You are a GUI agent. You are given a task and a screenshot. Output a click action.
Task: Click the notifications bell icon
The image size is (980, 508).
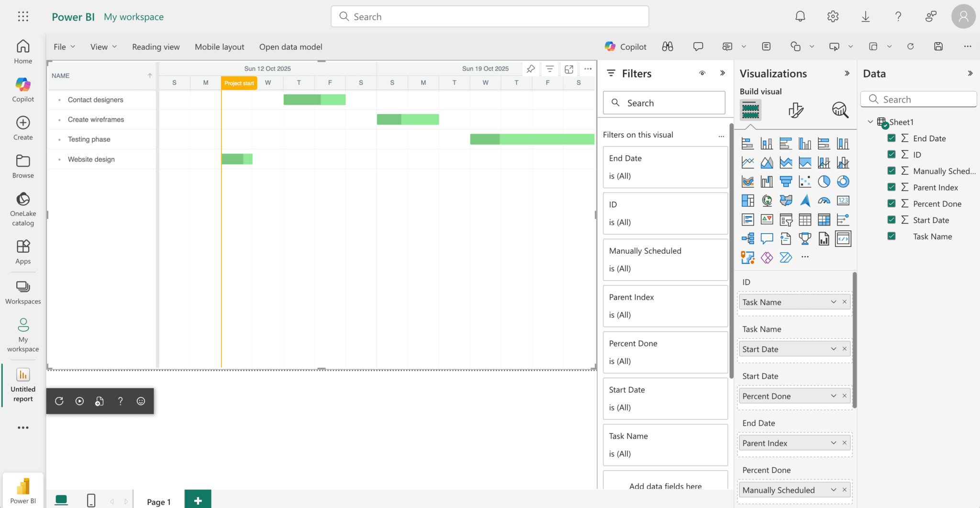(x=800, y=17)
